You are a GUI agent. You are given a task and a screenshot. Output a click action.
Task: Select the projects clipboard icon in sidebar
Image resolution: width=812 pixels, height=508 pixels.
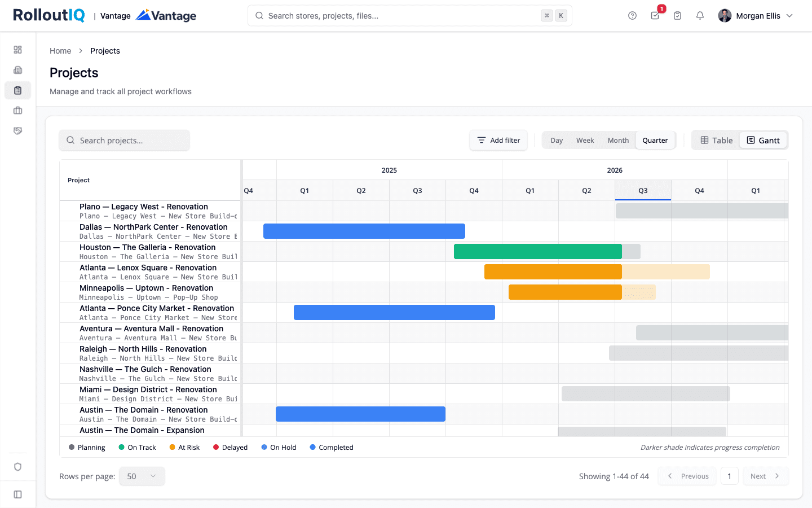pos(17,90)
